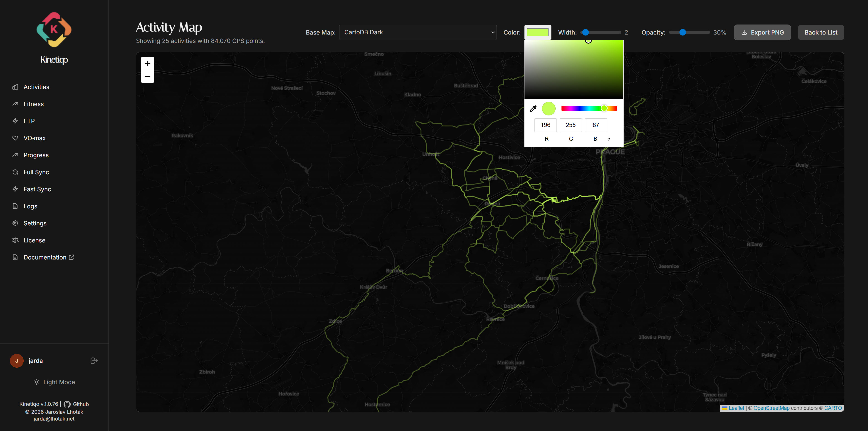Click the Fast Sync lightning icon
The height and width of the screenshot is (431, 868).
coord(15,189)
